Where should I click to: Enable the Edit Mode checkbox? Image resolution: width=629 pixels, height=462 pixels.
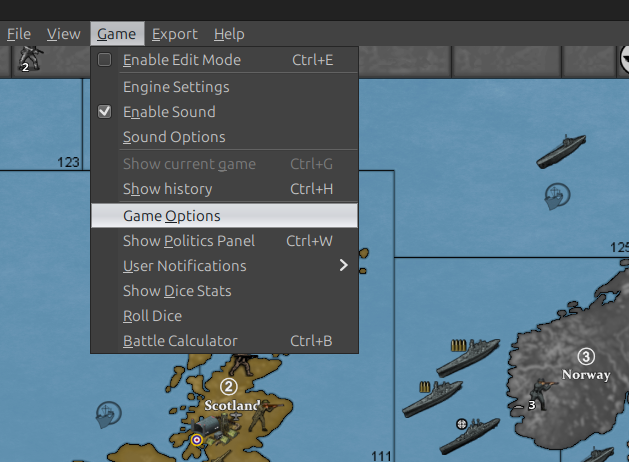tap(105, 60)
